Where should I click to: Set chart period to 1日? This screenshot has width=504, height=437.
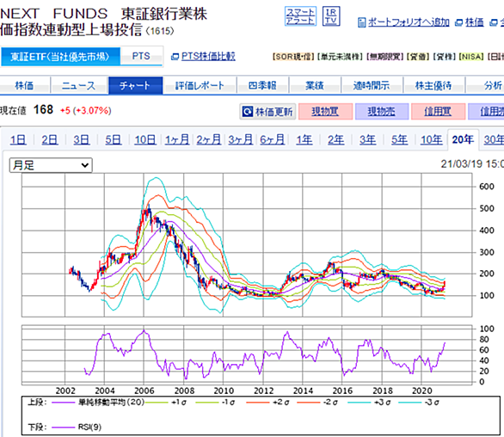[18, 140]
